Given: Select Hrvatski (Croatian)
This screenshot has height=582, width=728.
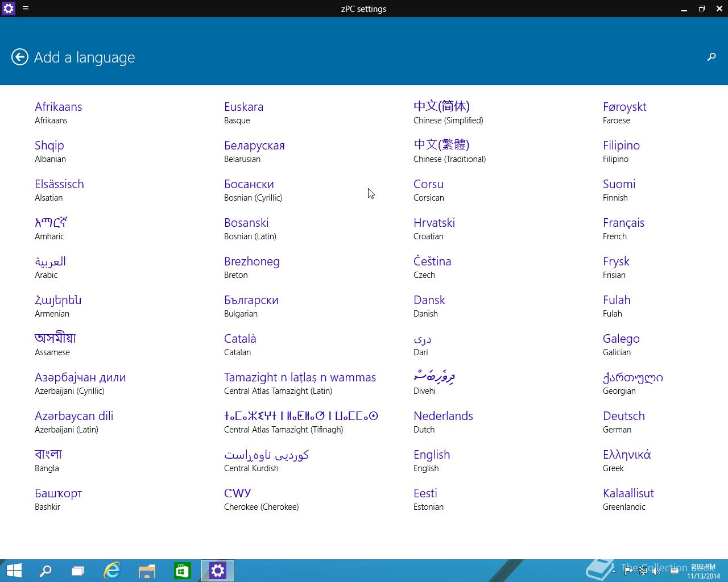Looking at the screenshot, I should pos(435,228).
